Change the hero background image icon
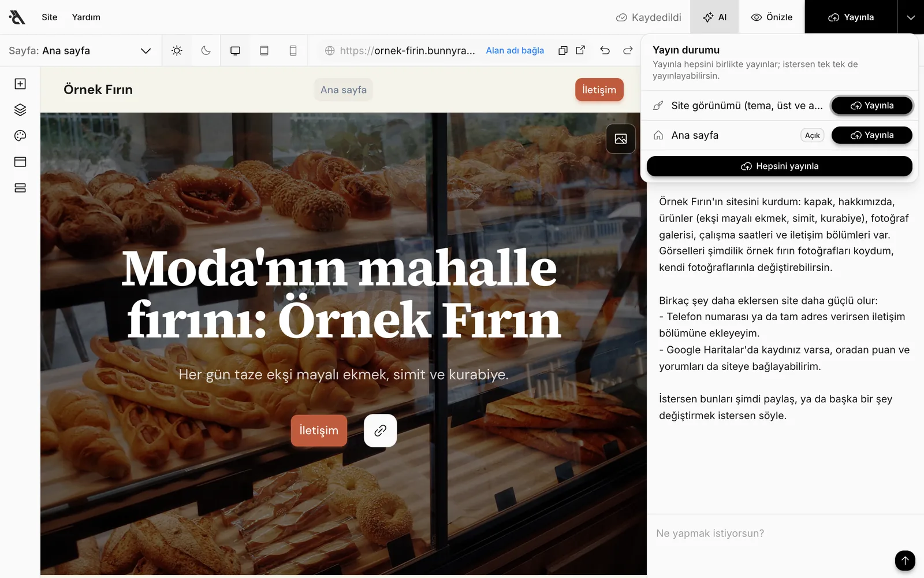924x578 pixels. click(x=621, y=139)
